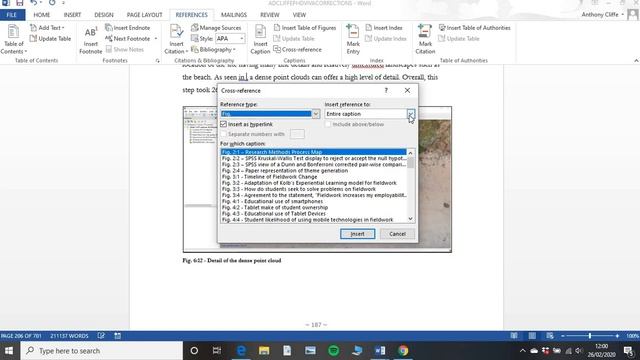Close the Cross-reference dialog
640x360 pixels.
click(407, 90)
